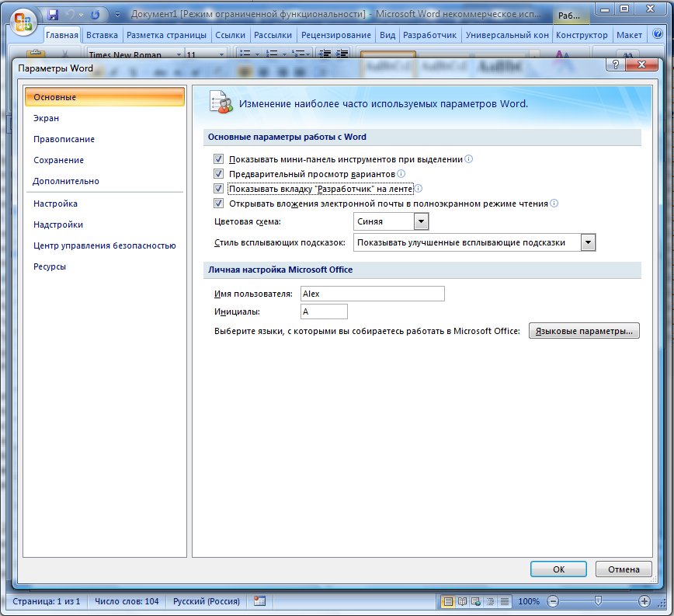Screen dimensions: 674x616
Task: Select 'Основные' category in options list
Action: pos(105,97)
